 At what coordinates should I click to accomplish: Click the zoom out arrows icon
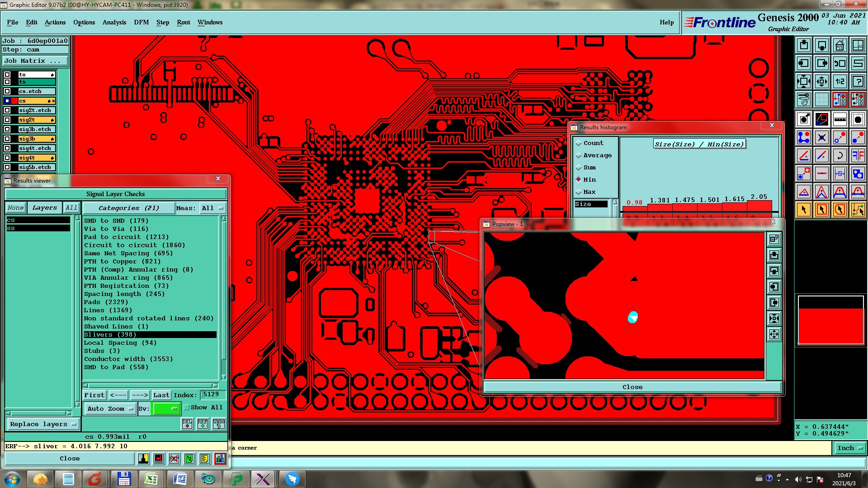[821, 81]
